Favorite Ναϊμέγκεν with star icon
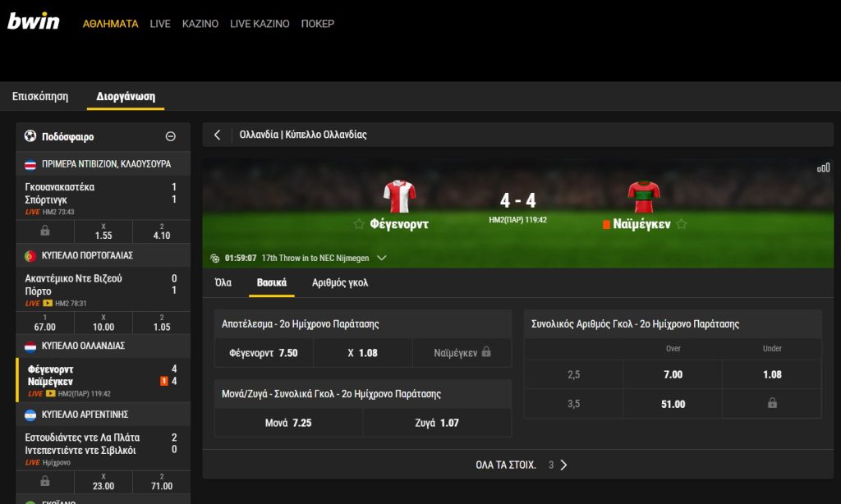841x504 pixels. click(682, 224)
